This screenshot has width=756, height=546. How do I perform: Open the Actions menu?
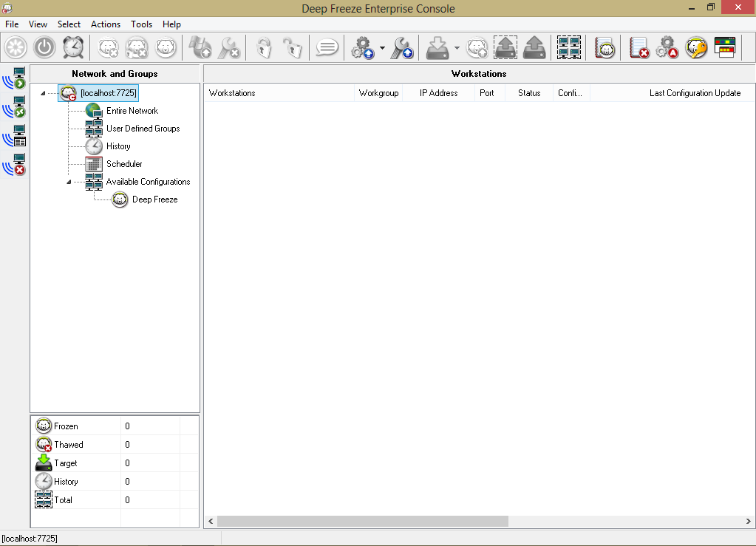106,24
